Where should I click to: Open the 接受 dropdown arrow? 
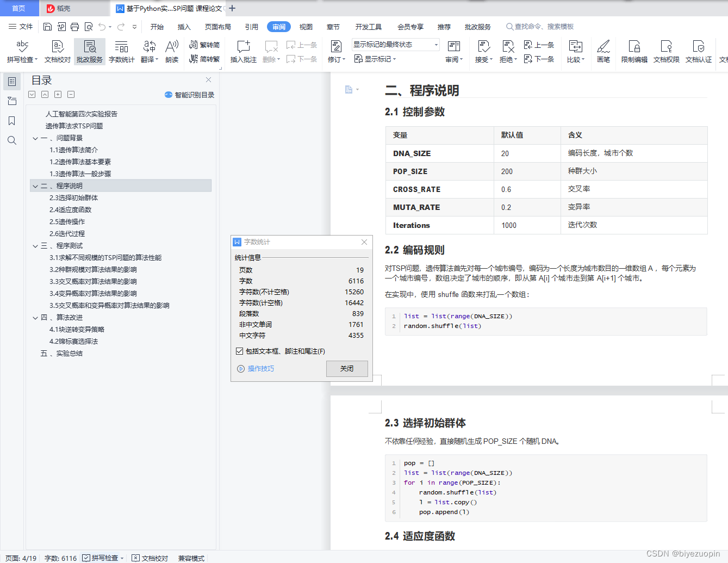491,60
